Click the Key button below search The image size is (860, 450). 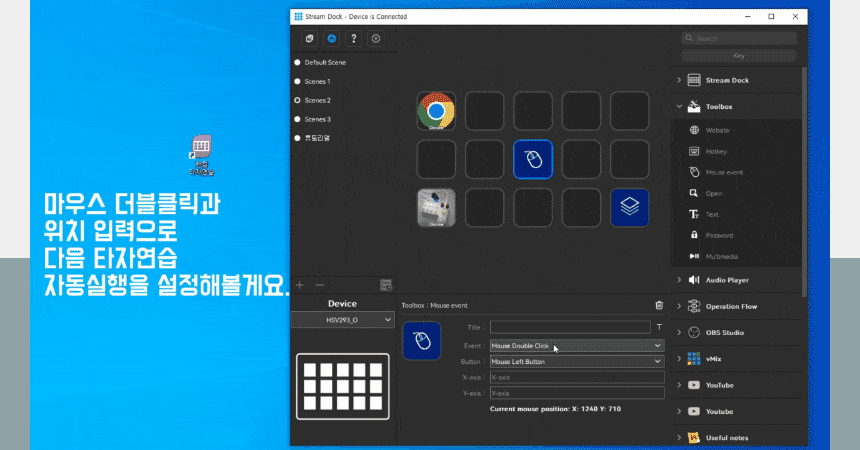pyautogui.click(x=739, y=56)
